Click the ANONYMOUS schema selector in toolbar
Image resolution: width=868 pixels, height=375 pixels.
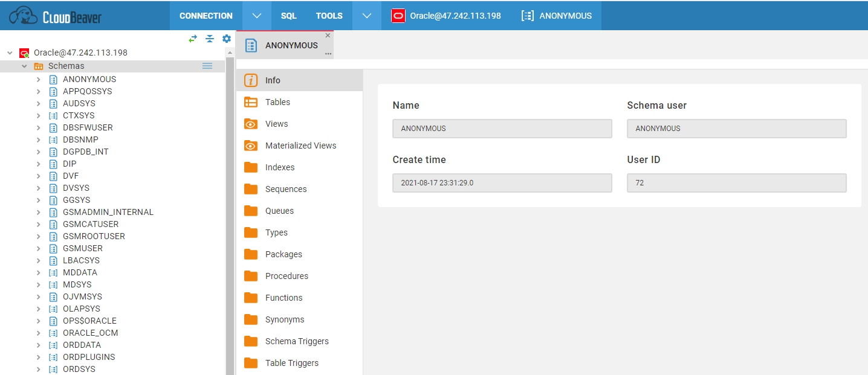point(557,16)
